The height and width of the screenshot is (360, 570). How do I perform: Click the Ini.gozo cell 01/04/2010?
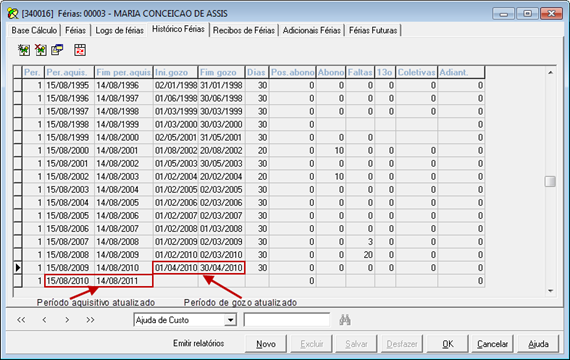176,268
